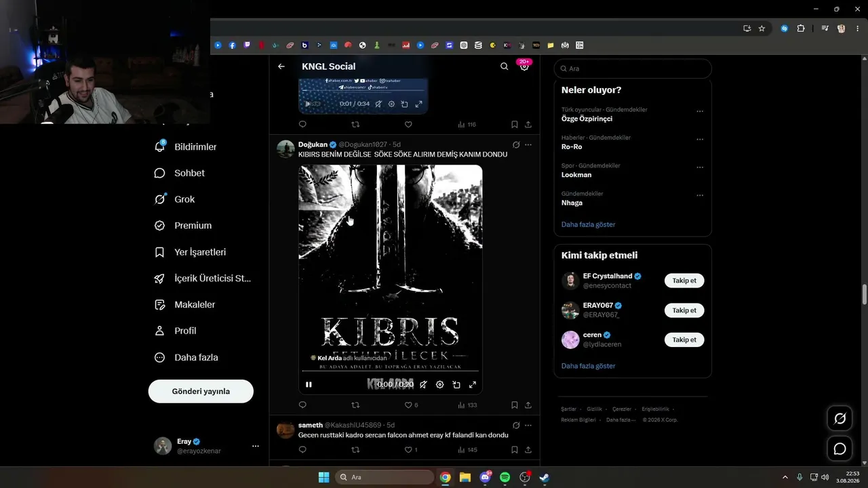Like the post with 116 views
The image size is (868, 488).
tap(408, 124)
